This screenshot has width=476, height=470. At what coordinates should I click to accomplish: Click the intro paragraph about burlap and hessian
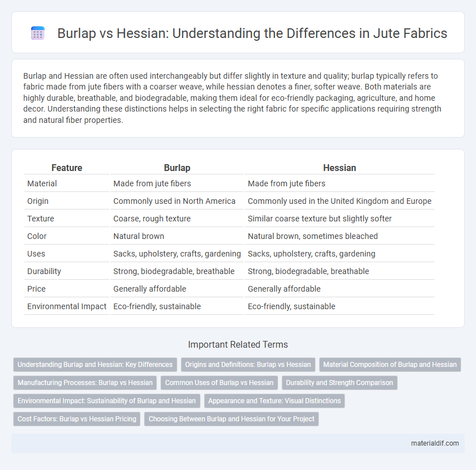click(232, 98)
